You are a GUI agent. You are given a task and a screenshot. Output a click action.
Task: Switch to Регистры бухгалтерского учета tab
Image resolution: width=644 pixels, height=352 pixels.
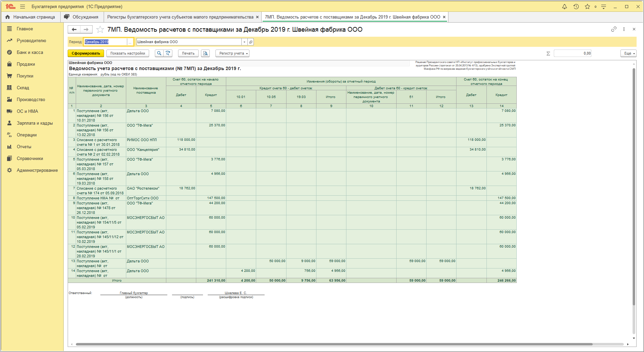tap(180, 17)
